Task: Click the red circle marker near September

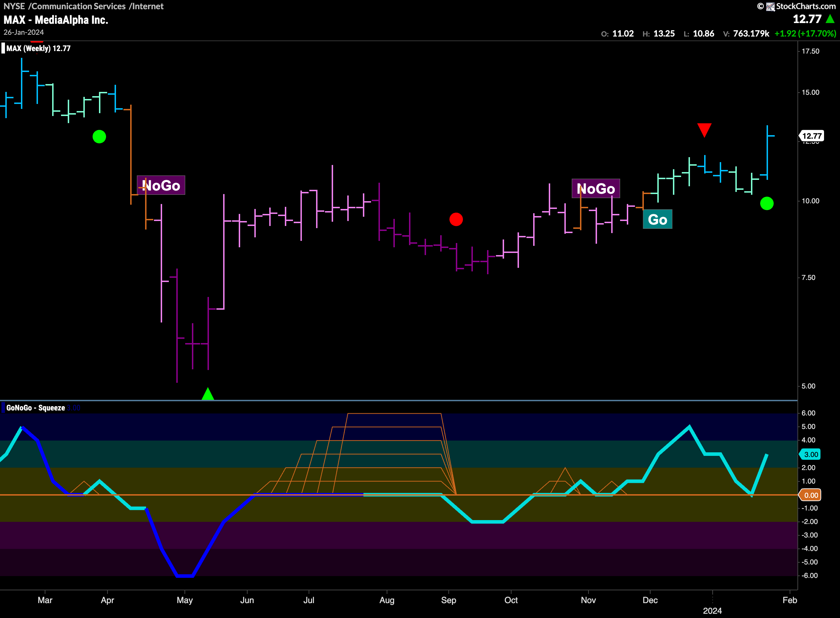Action: coord(456,219)
